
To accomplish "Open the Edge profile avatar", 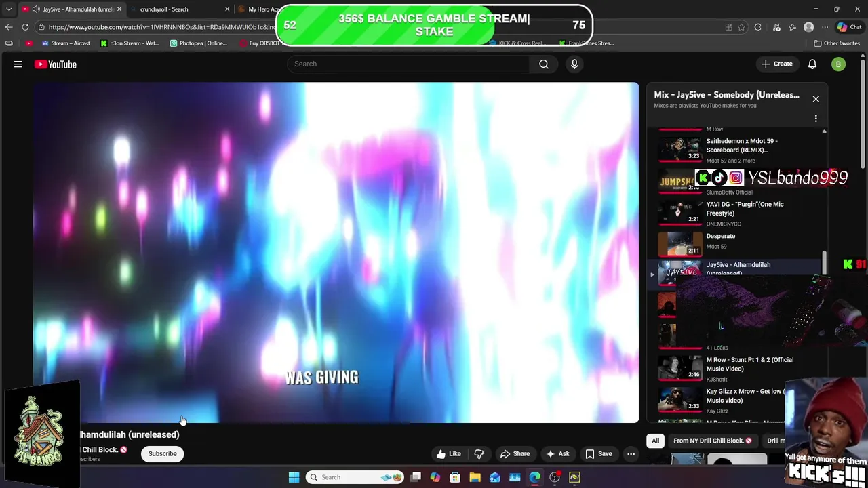I will [808, 27].
